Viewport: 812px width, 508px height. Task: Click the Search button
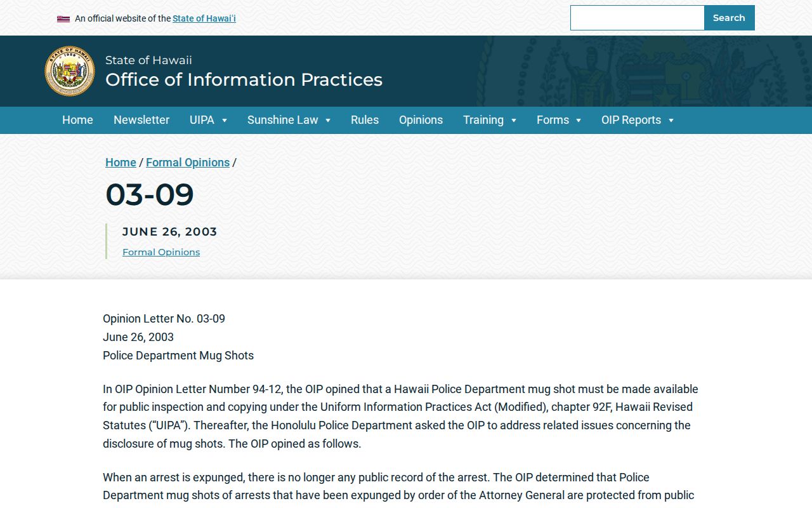tap(729, 18)
